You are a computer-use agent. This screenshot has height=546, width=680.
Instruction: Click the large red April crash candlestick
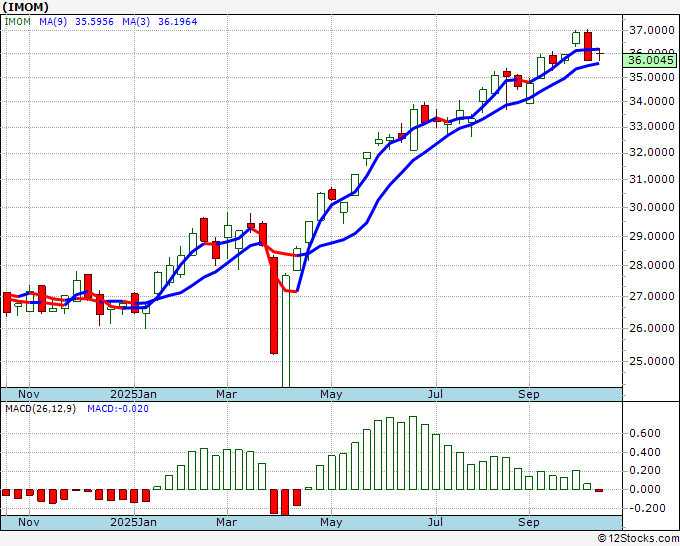coord(274,305)
